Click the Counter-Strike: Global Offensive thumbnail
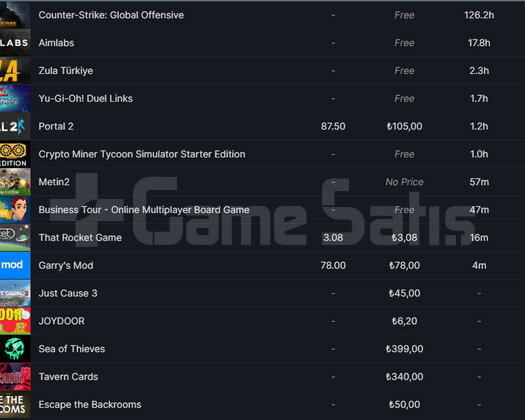 (15, 15)
